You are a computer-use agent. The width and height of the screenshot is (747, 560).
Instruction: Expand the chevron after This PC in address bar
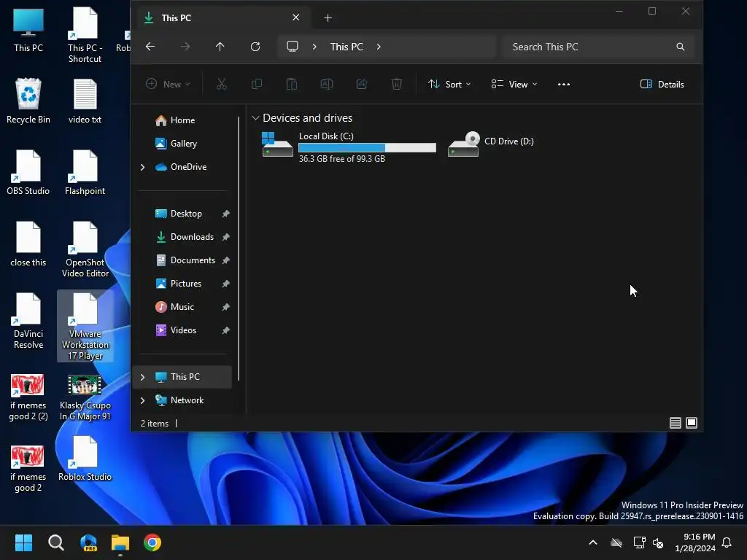(379, 47)
